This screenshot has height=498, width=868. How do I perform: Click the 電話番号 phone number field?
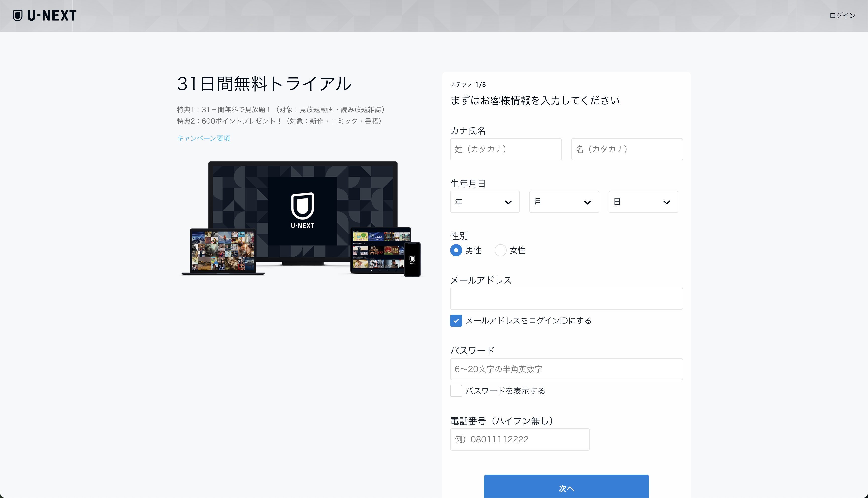(520, 439)
